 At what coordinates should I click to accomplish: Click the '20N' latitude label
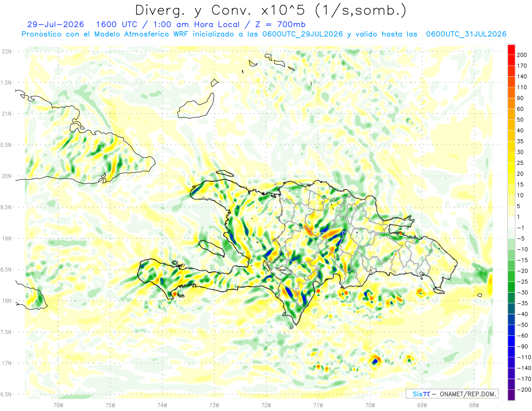coord(6,176)
